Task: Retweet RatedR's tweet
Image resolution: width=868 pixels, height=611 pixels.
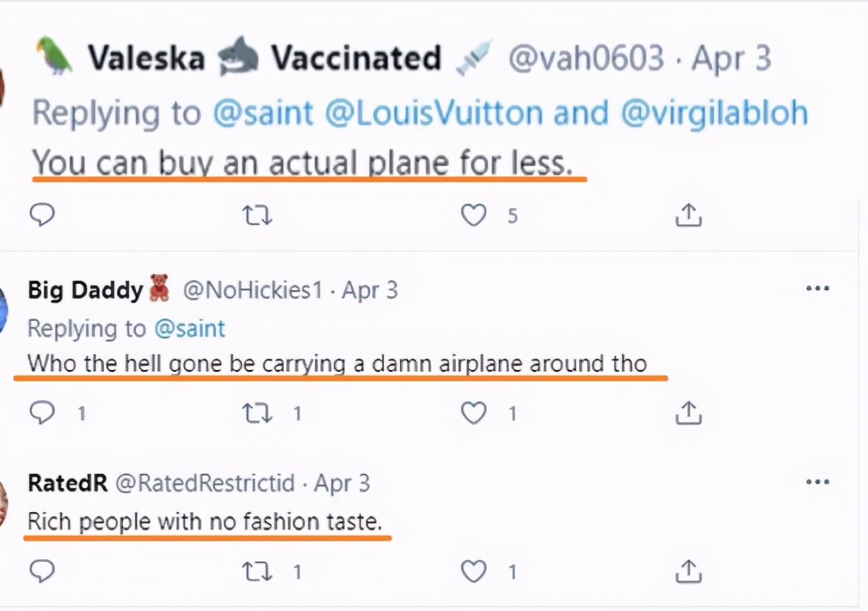Action: click(x=257, y=572)
